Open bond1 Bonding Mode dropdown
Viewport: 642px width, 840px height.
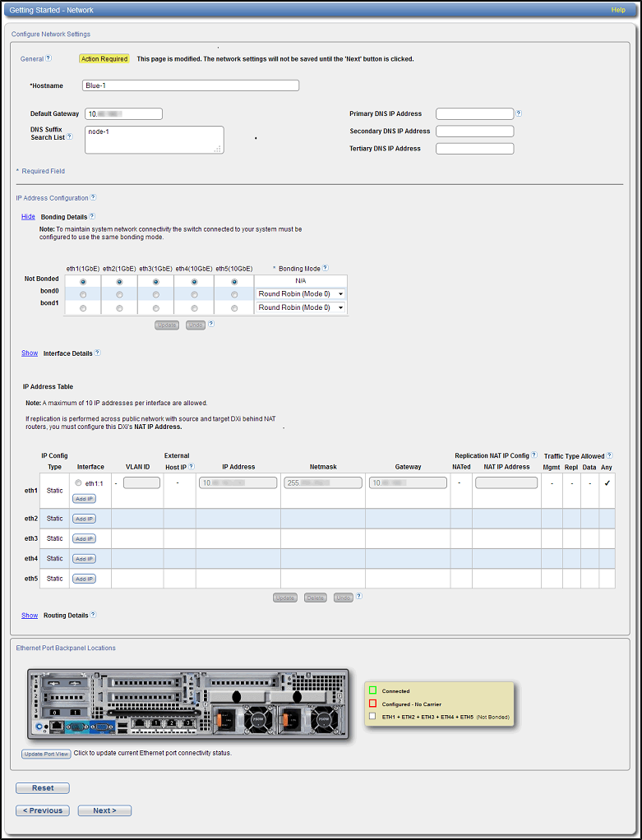[300, 307]
